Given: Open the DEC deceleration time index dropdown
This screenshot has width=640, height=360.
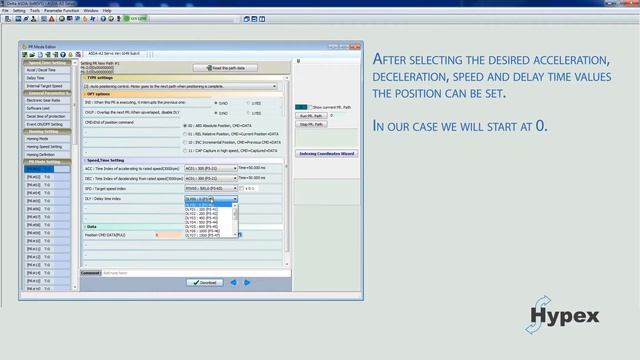Looking at the screenshot, I should (x=211, y=178).
